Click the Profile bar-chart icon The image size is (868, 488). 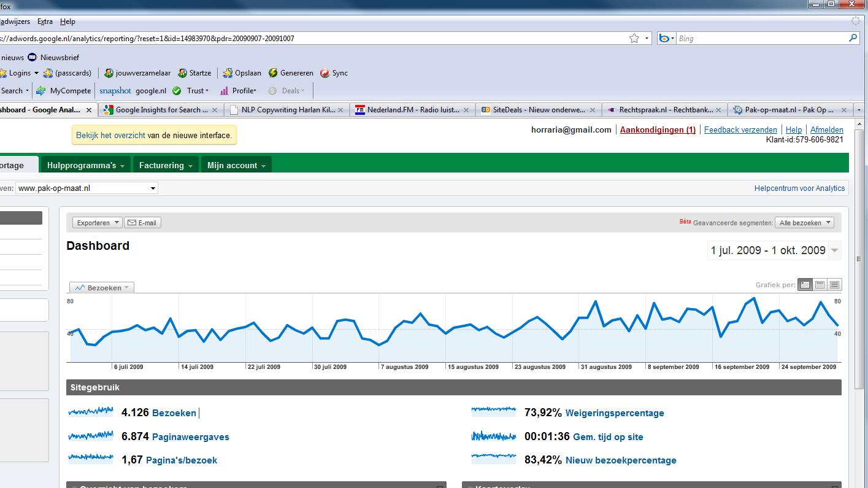point(225,90)
